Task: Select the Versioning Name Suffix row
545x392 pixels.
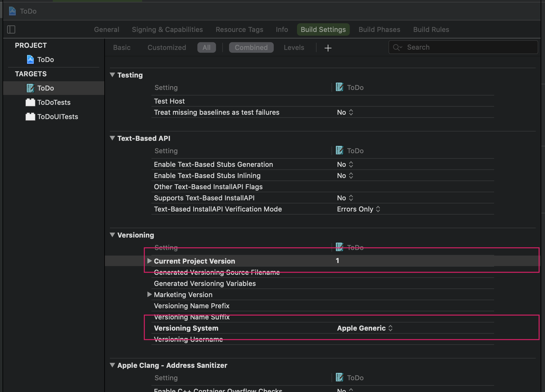Action: (x=323, y=317)
